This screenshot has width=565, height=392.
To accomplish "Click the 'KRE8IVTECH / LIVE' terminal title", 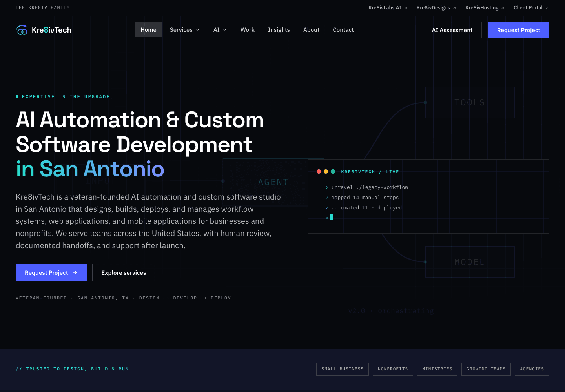I will tap(370, 172).
